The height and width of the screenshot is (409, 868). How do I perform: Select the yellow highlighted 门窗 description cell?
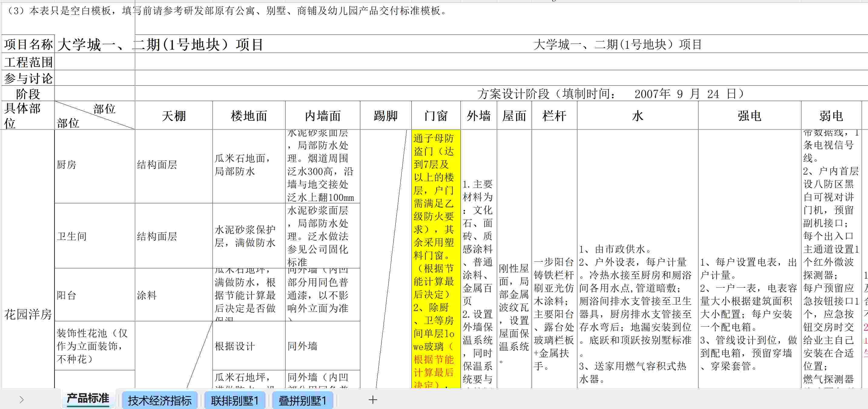[435, 259]
